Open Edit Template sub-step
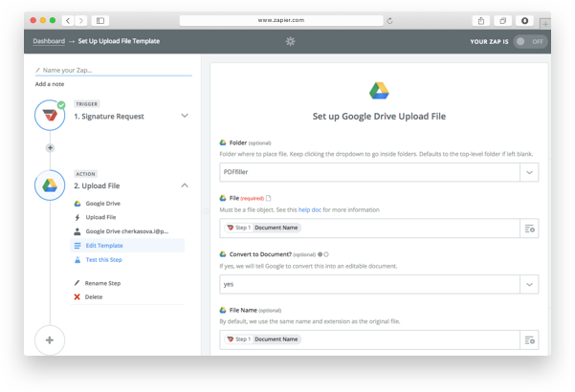 (x=127, y=246)
